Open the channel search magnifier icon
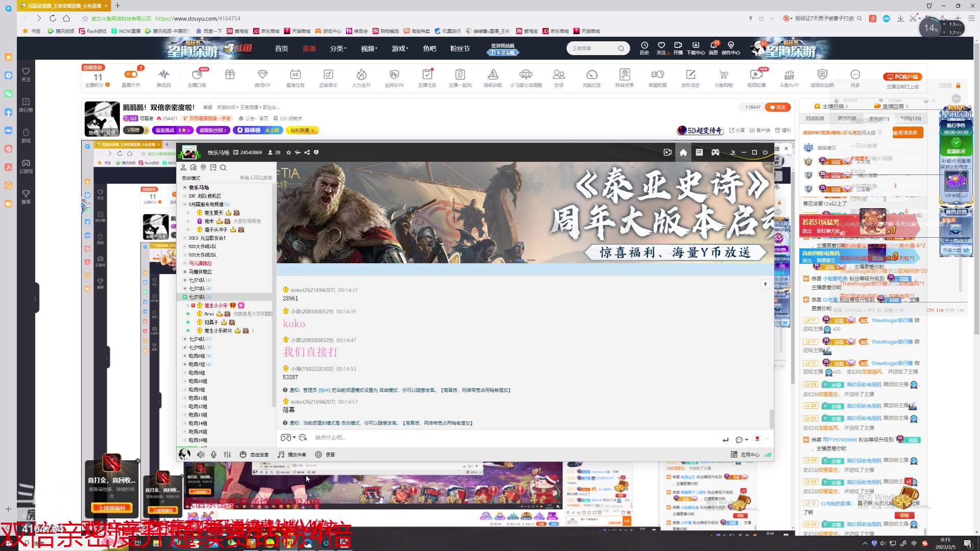 pyautogui.click(x=223, y=168)
